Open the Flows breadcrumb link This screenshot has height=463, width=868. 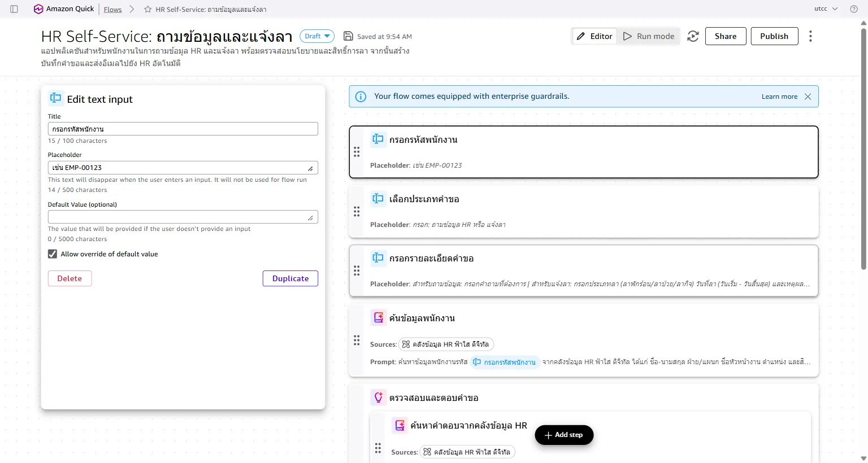tap(112, 9)
